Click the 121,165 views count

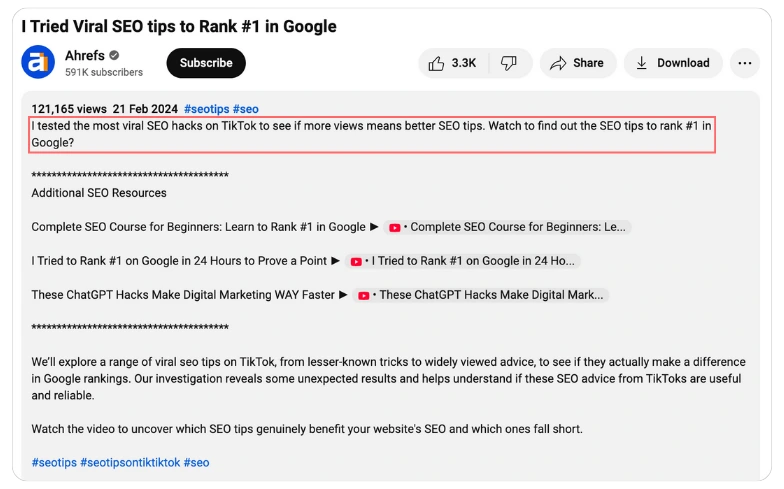[69, 109]
